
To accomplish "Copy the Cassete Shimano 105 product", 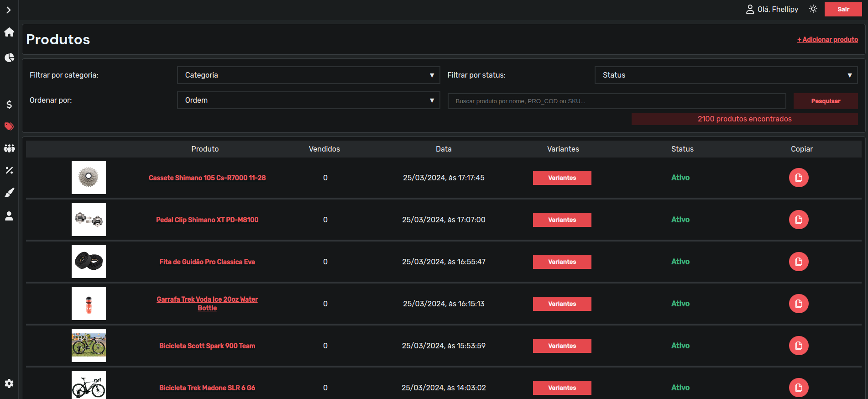I will click(798, 178).
